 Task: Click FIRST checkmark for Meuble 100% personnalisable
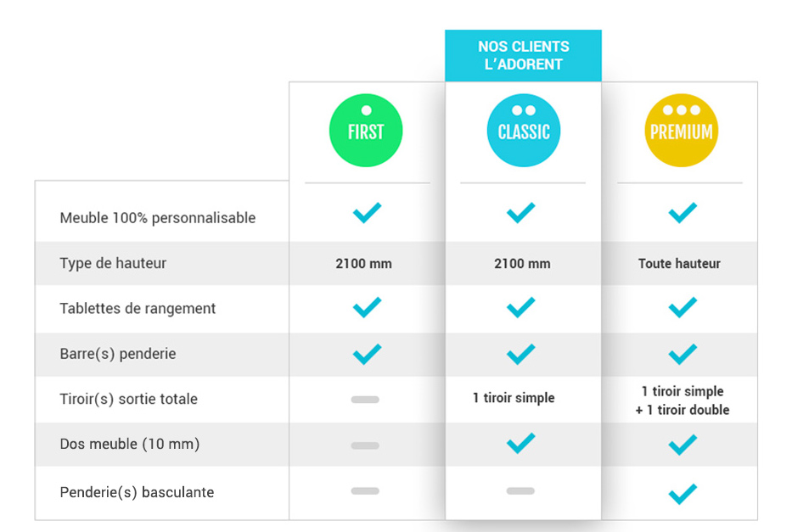click(367, 212)
